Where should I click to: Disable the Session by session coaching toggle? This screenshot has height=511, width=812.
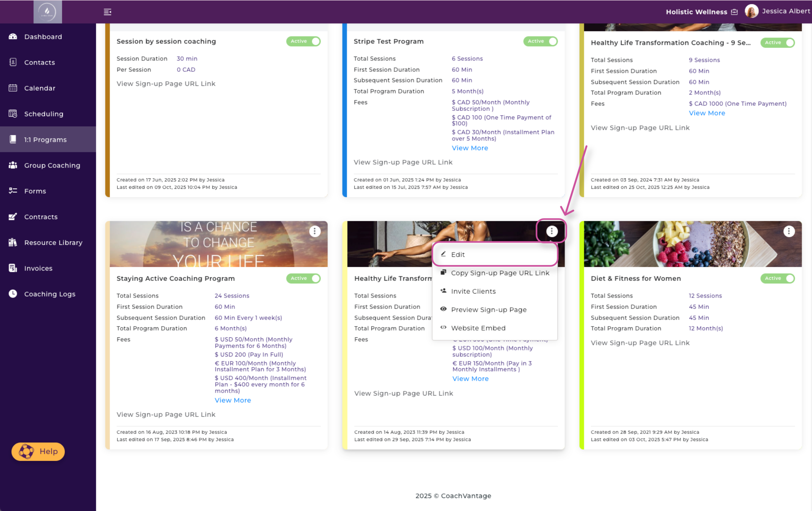(303, 41)
